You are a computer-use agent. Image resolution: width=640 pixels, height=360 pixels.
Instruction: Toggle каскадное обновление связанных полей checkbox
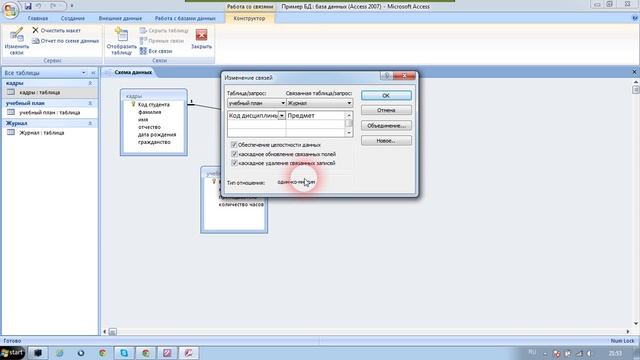coord(234,154)
